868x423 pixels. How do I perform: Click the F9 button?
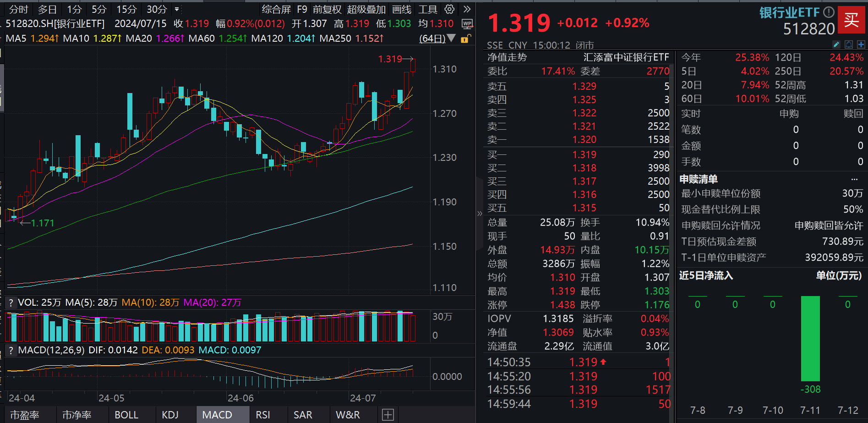click(302, 9)
